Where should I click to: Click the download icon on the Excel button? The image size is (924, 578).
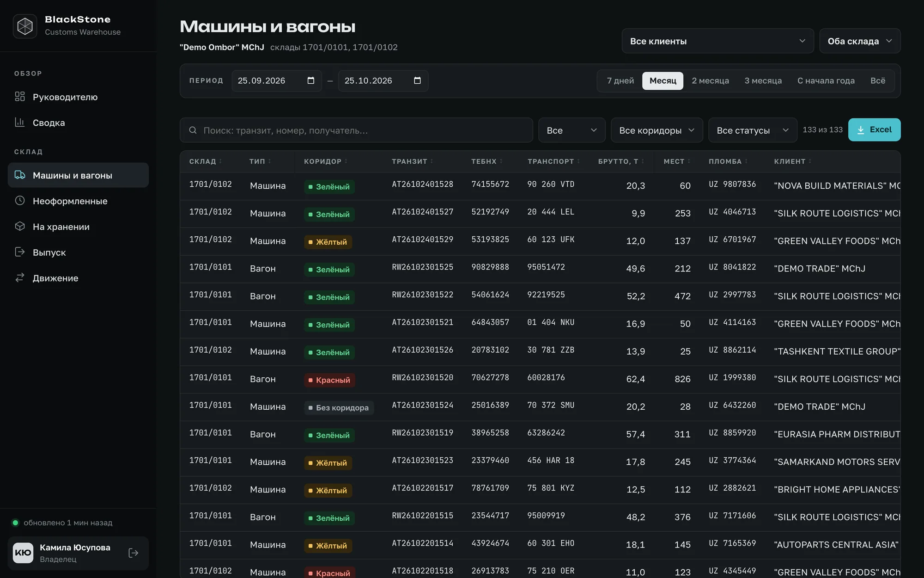pos(861,130)
